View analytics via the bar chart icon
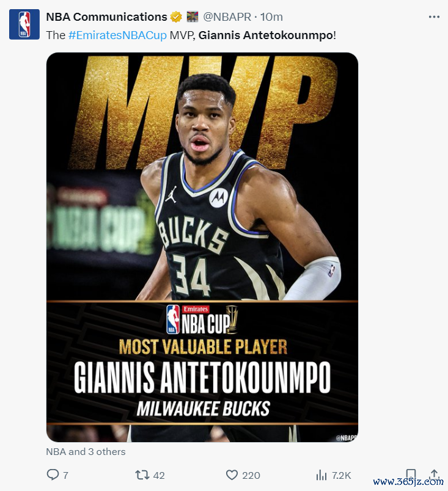The image size is (448, 491). click(x=321, y=475)
